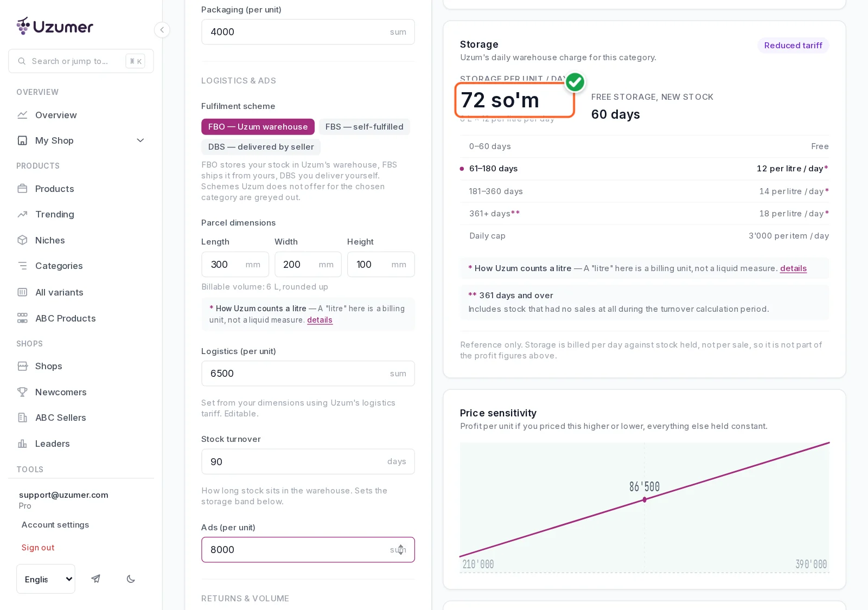Click the Ads field stepper arrows

[x=401, y=550]
